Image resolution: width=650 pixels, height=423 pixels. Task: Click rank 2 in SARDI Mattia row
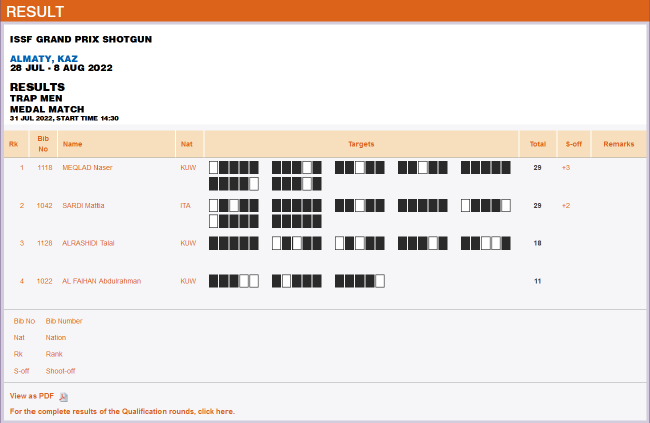point(22,206)
